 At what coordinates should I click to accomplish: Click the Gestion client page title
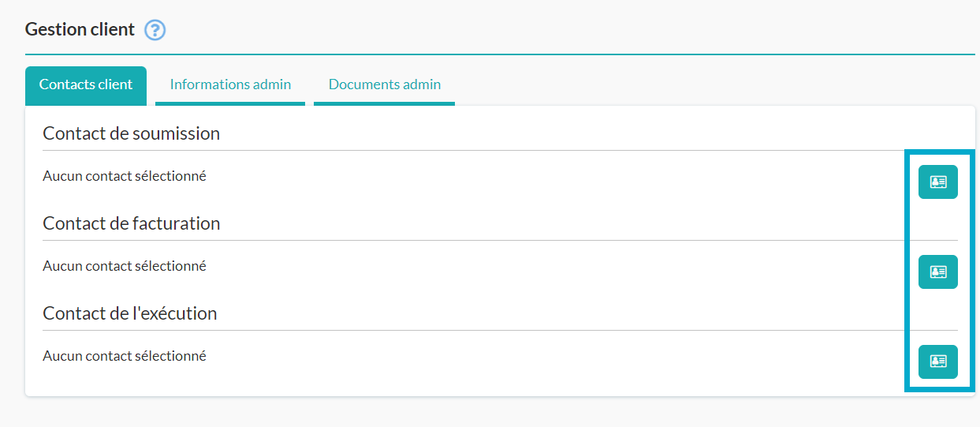tap(80, 29)
